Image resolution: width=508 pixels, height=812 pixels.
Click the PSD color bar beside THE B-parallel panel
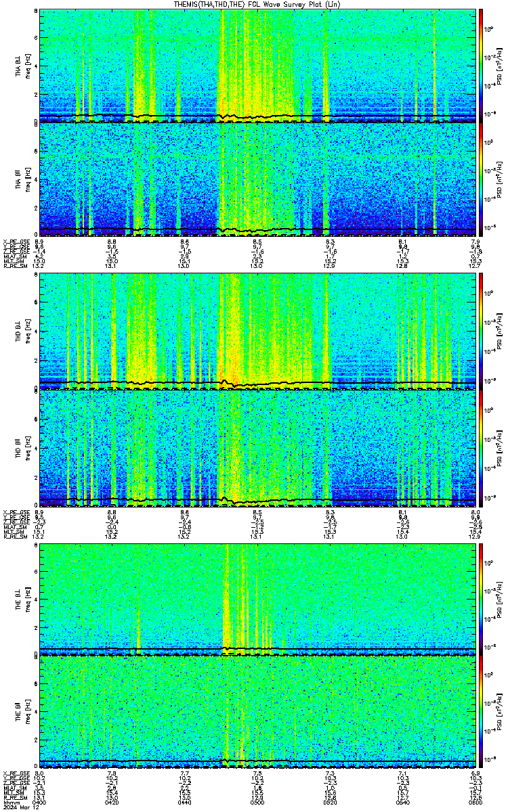[x=481, y=711]
